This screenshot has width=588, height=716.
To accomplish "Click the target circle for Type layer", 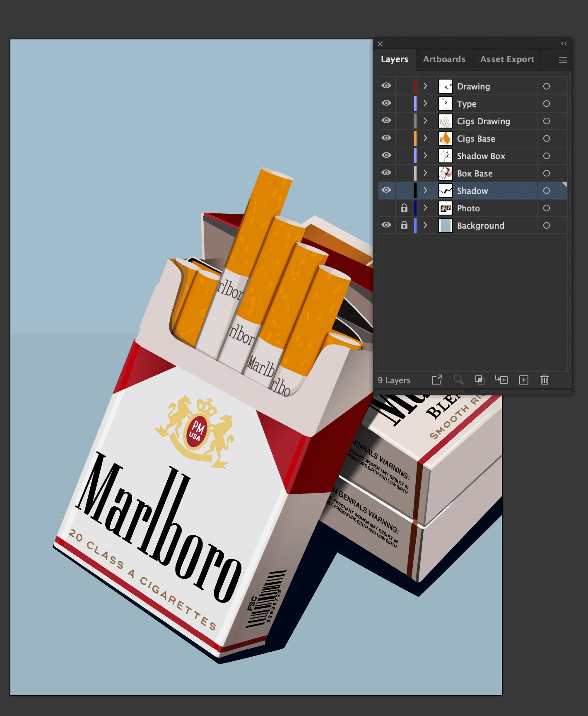I will [547, 104].
